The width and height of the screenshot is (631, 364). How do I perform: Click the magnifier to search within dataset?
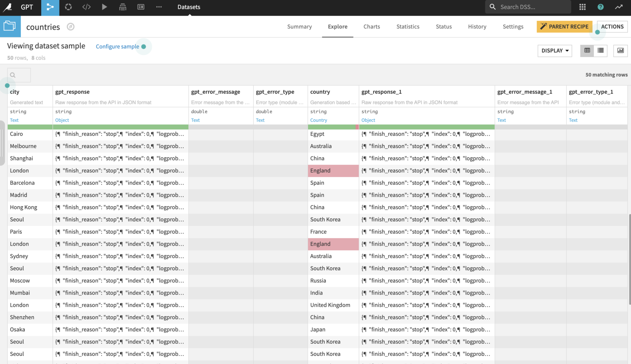(13, 75)
